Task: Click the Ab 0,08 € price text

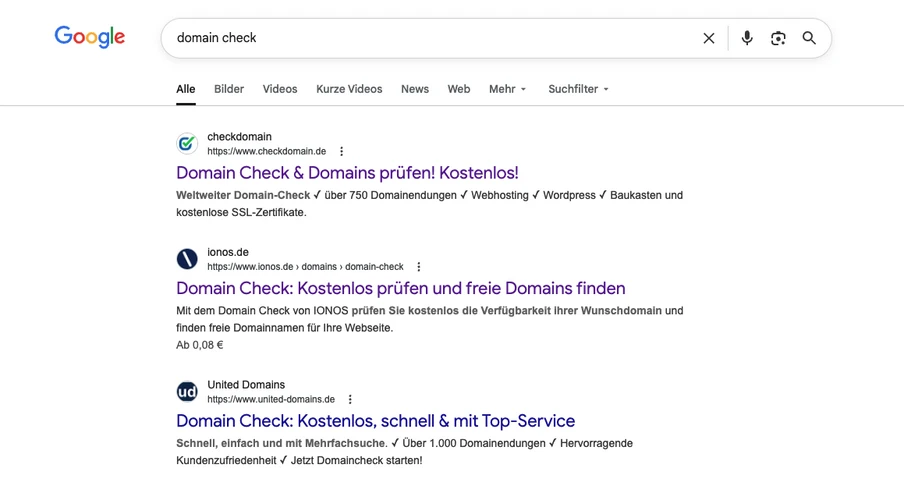Action: coord(199,345)
